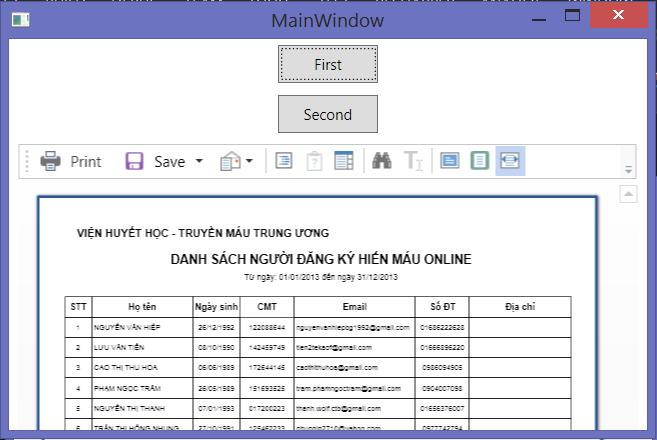Click the first page-document icon after Save
Viewport: 657px width, 440px height.
(x=284, y=161)
